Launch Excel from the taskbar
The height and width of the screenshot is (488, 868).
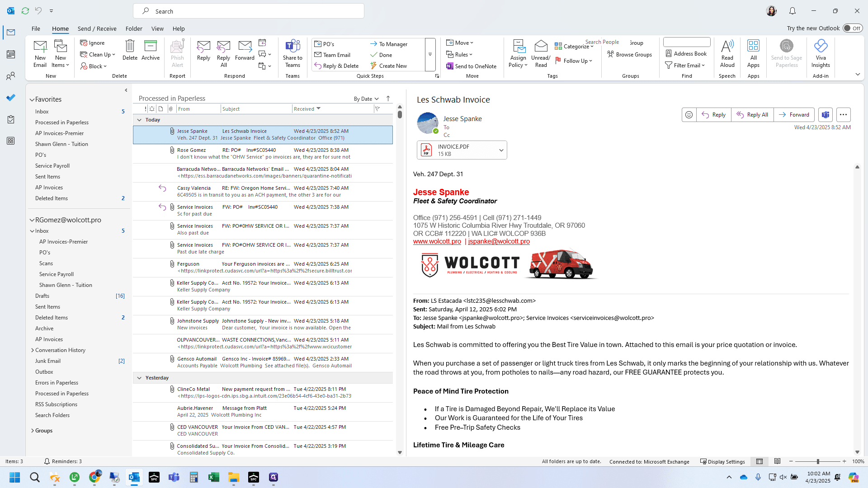coord(213,477)
